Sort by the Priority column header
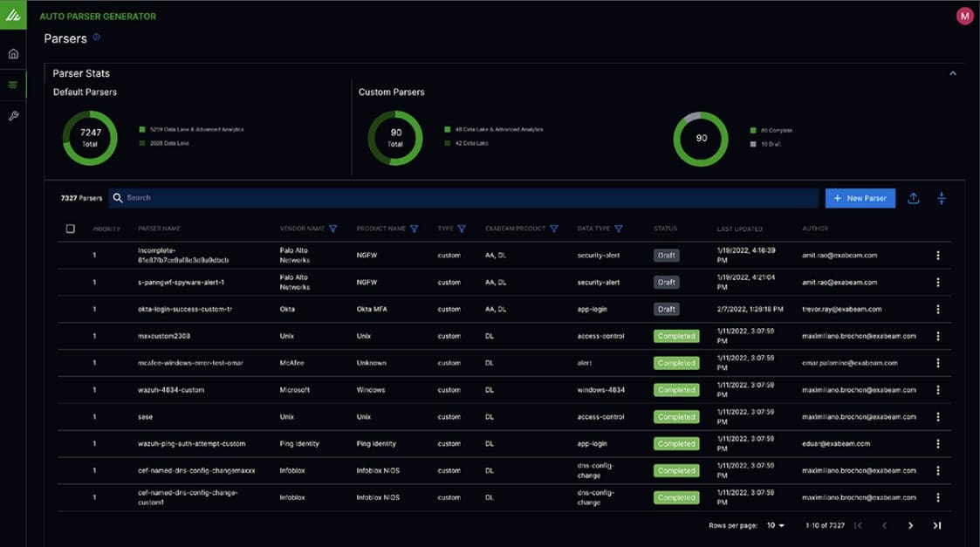980x547 pixels. point(106,229)
